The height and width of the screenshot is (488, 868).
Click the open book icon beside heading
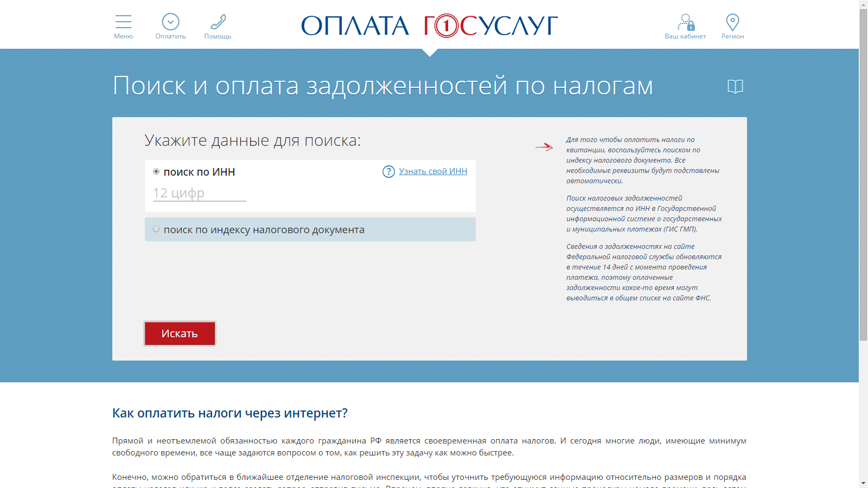735,87
